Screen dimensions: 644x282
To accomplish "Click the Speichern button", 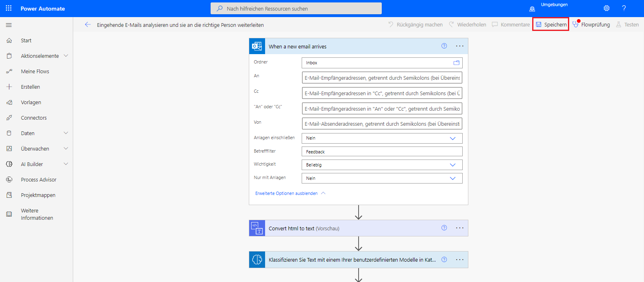I will point(551,24).
